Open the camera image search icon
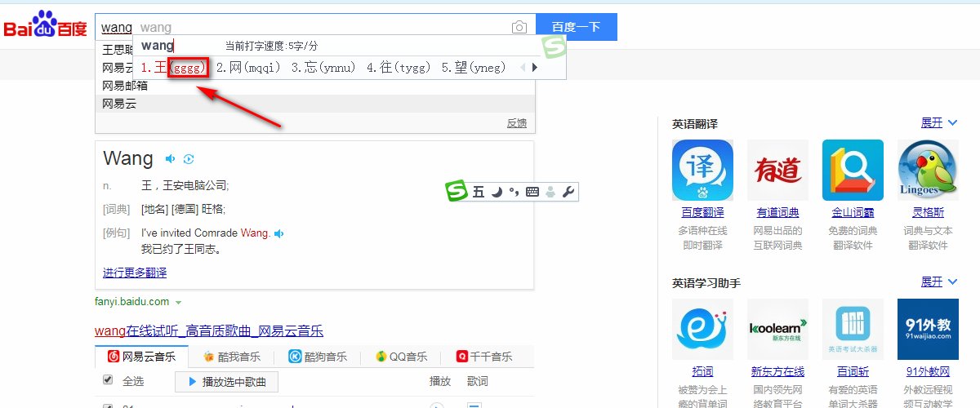 pos(519,28)
